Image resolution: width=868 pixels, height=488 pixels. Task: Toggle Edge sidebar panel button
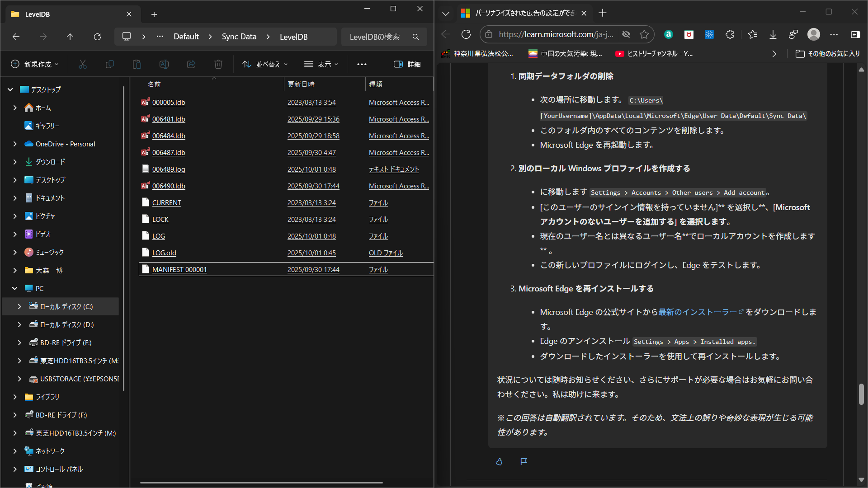click(x=855, y=34)
